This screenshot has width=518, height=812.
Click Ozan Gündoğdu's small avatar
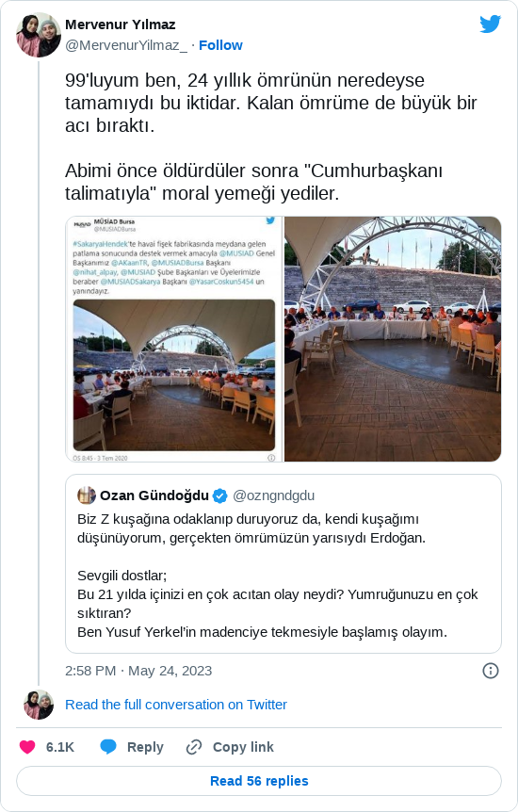click(87, 495)
